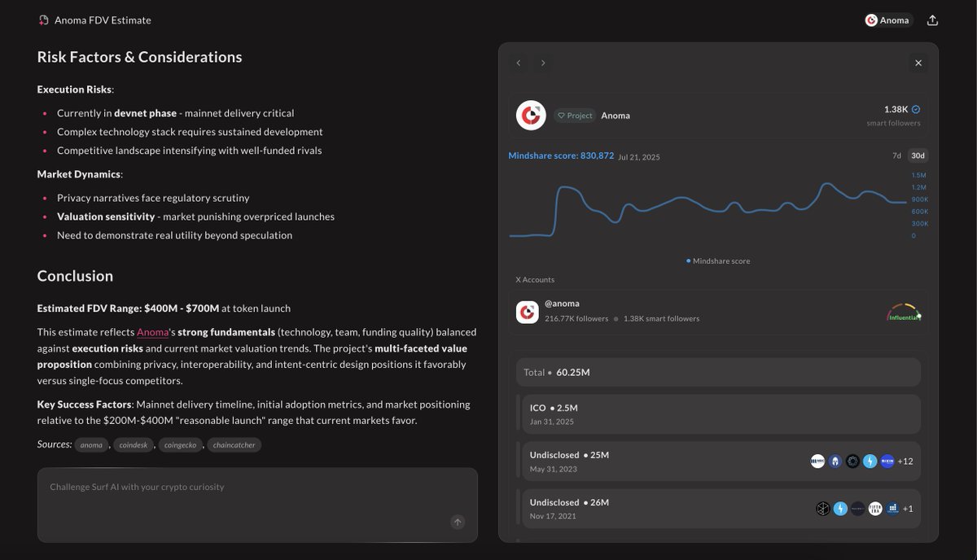Click the Anoma project logo avatar
The image size is (977, 560).
tap(531, 115)
